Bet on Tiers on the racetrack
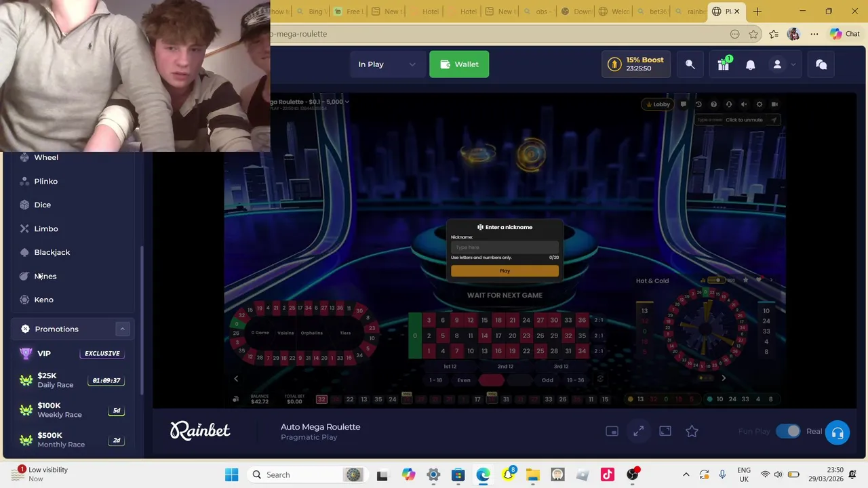The image size is (868, 488). (x=345, y=333)
